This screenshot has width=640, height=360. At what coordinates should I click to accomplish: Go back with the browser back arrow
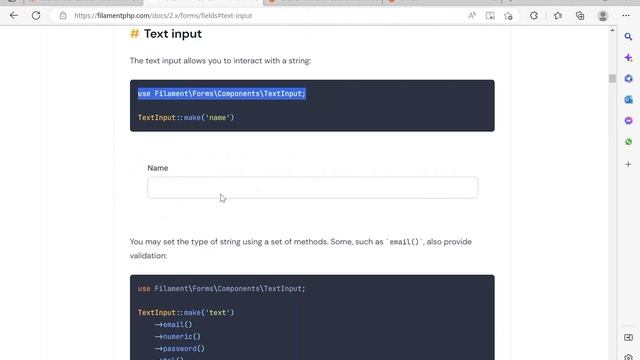click(x=14, y=16)
